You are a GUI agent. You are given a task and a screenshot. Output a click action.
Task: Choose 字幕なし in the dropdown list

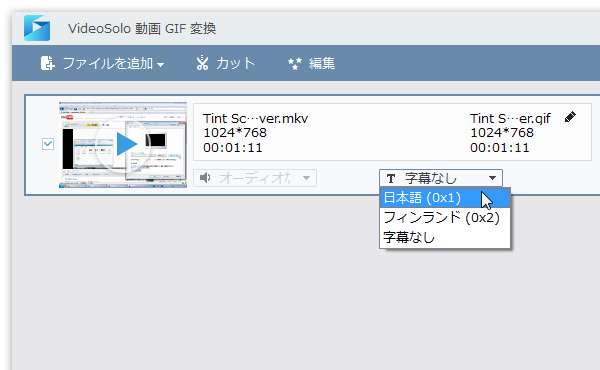[x=445, y=238]
